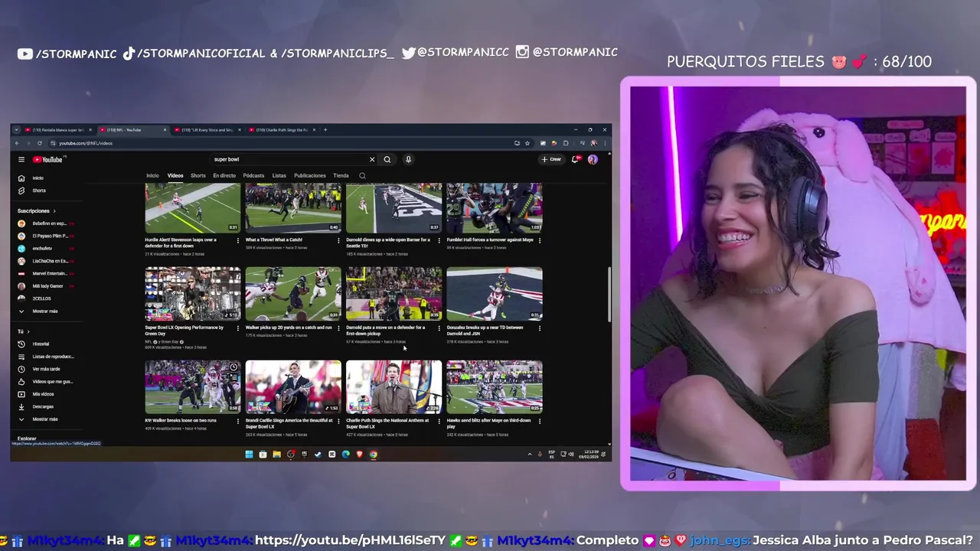Image resolution: width=980 pixels, height=551 pixels.
Task: Switch to the 'Lift Every Voice and Sing' browser tab
Action: [x=207, y=129]
